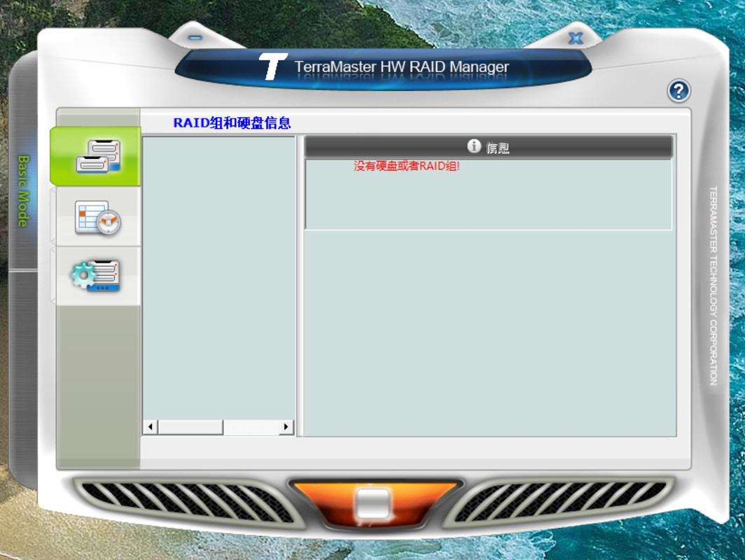Screen dimensions: 745x560
Task: Click the 信息 panel header bar
Action: click(x=489, y=147)
